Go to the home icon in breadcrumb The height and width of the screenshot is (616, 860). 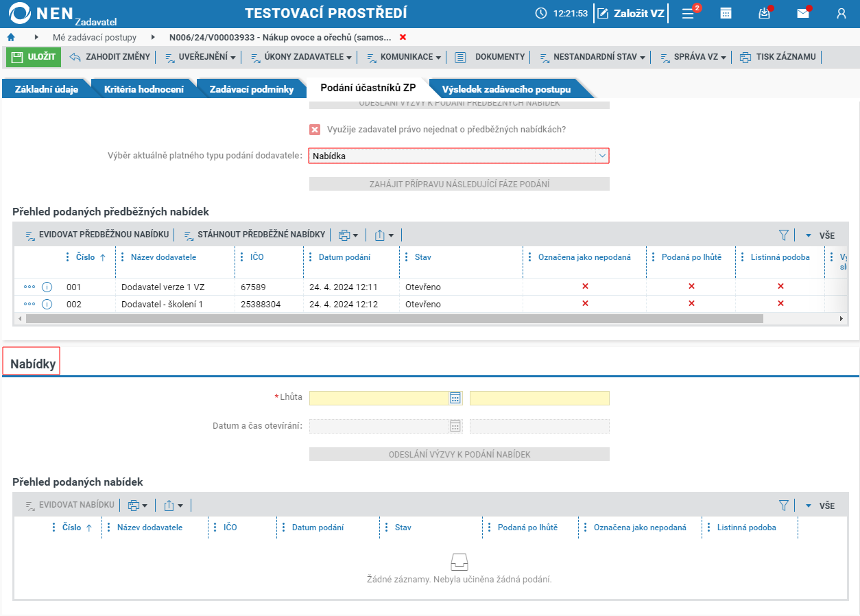10,37
